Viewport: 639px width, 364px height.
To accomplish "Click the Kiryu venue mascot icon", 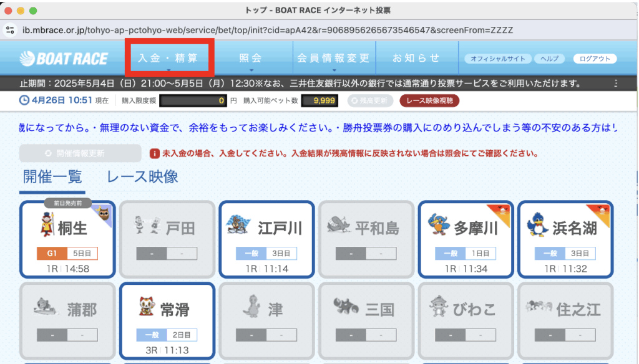I will pyautogui.click(x=47, y=226).
